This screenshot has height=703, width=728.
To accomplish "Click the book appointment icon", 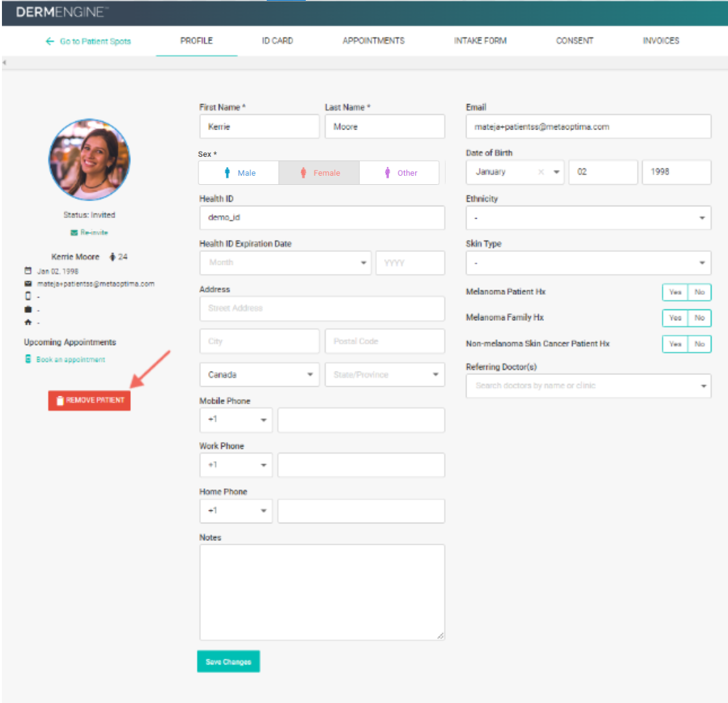I will [28, 359].
